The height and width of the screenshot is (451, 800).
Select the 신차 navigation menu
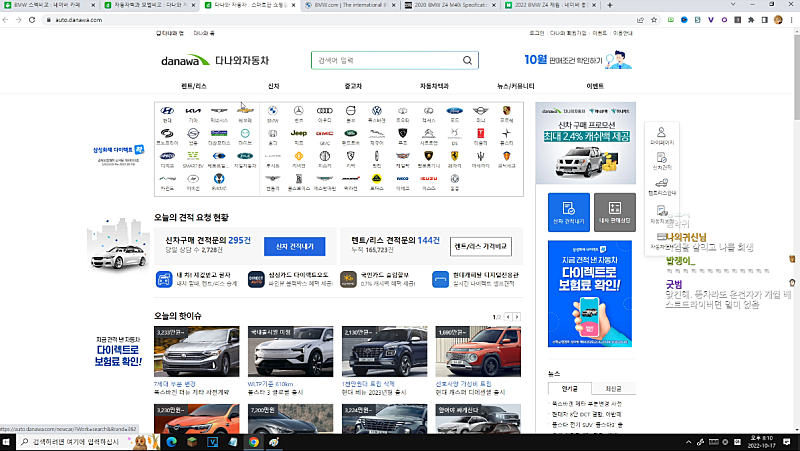(273, 86)
